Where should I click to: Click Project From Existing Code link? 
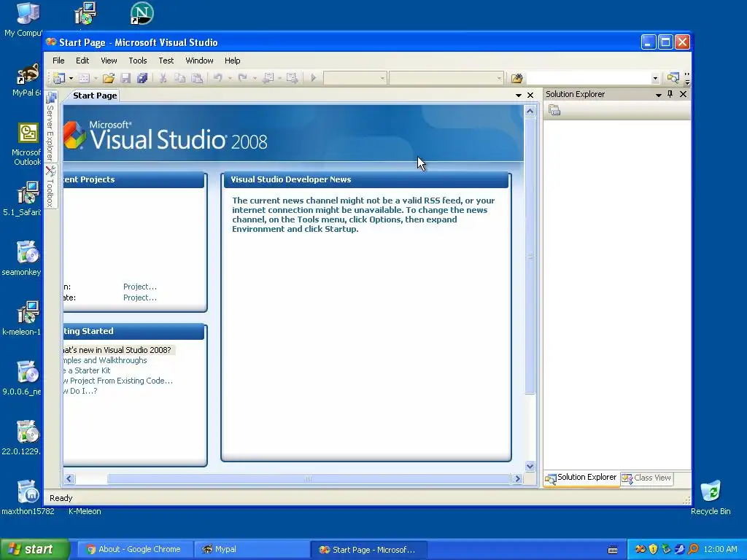(x=118, y=381)
